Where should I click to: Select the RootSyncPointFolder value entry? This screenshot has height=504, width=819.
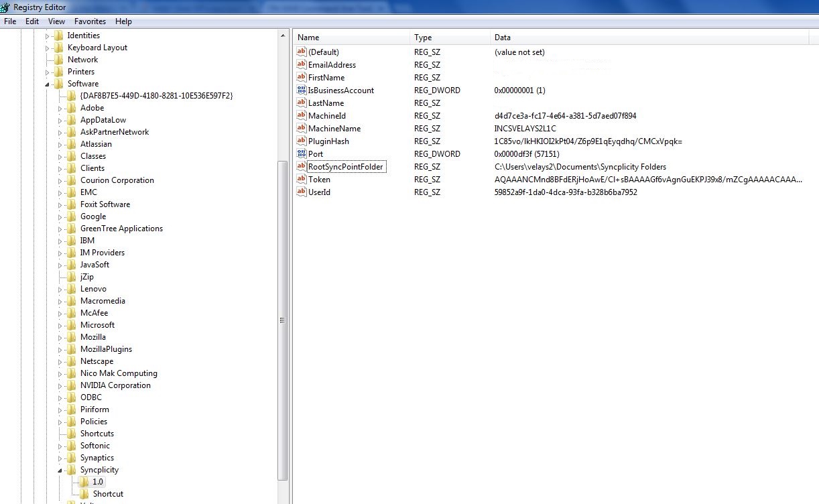point(345,167)
